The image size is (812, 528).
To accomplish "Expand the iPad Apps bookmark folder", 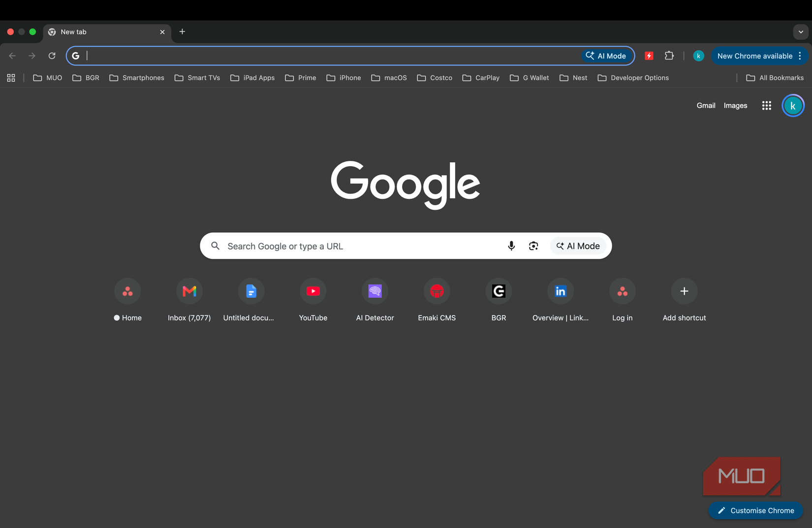I will click(252, 78).
